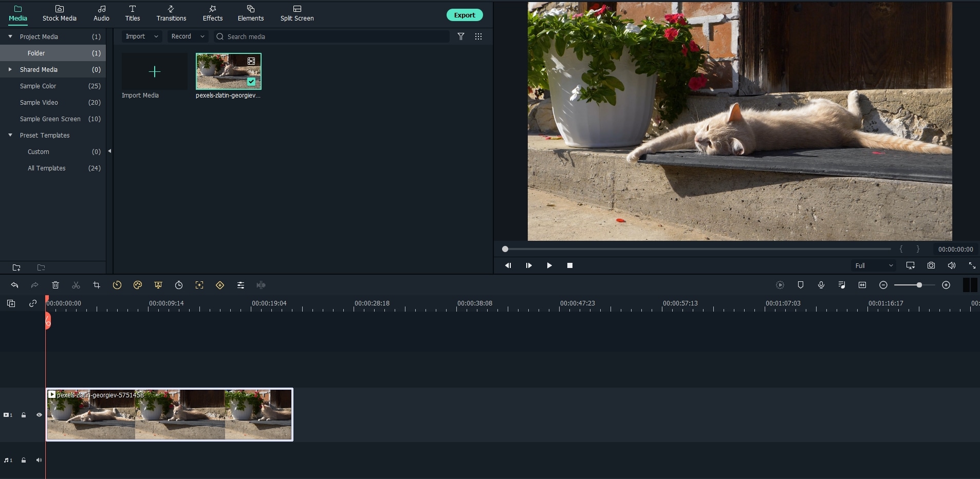The height and width of the screenshot is (479, 980).
Task: Step back one frame in preview
Action: pyautogui.click(x=508, y=265)
